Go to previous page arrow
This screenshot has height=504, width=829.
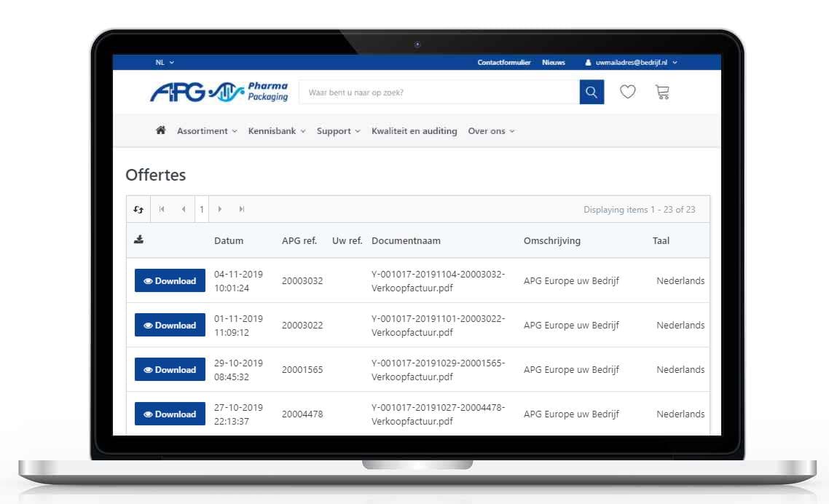(184, 210)
